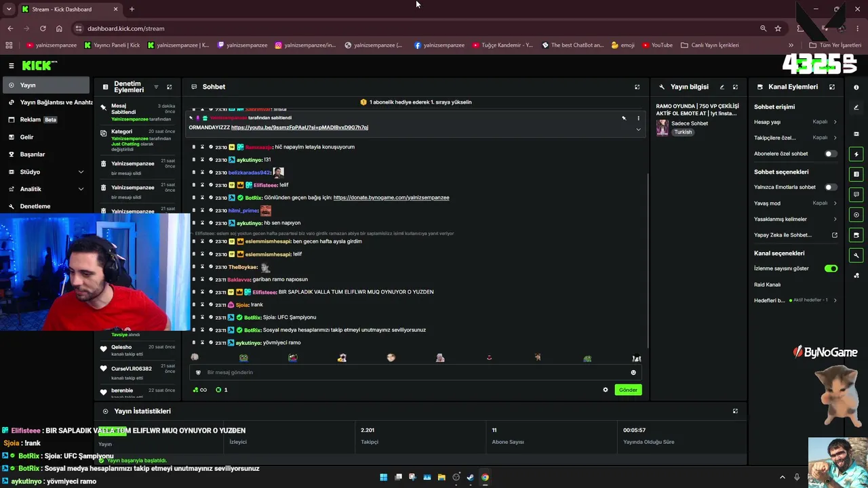This screenshot has width=868, height=488.
Task: Click the Kick logo
Action: (x=39, y=66)
